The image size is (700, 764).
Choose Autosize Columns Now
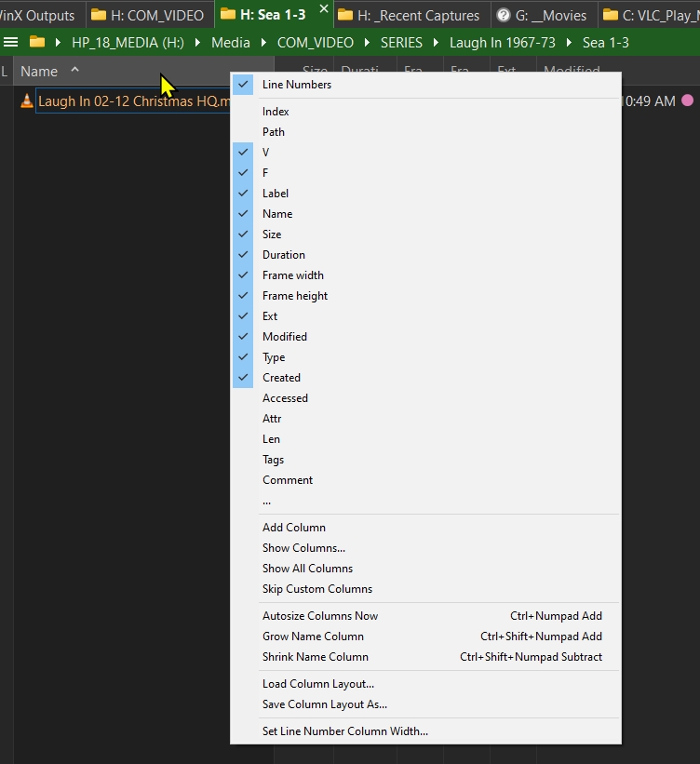(426, 616)
